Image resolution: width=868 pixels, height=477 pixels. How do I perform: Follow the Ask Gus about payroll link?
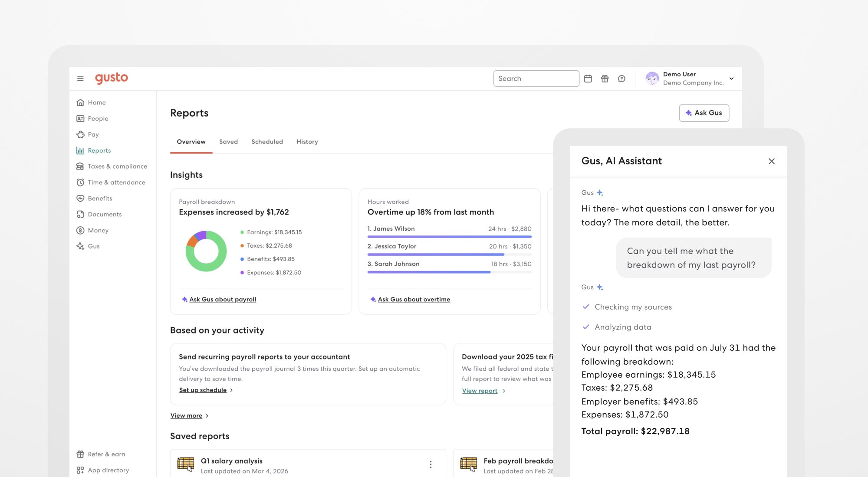pyautogui.click(x=223, y=299)
